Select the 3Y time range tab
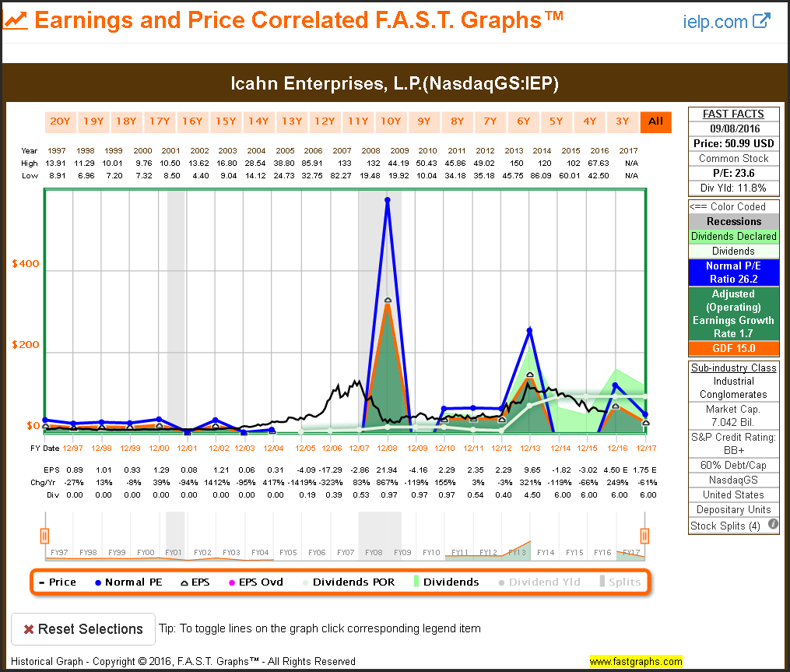Viewport: 790px width, 672px height. point(622,121)
